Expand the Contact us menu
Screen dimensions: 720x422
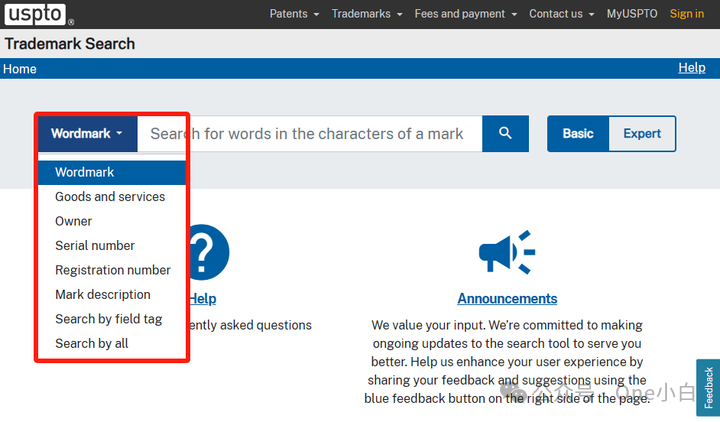562,14
